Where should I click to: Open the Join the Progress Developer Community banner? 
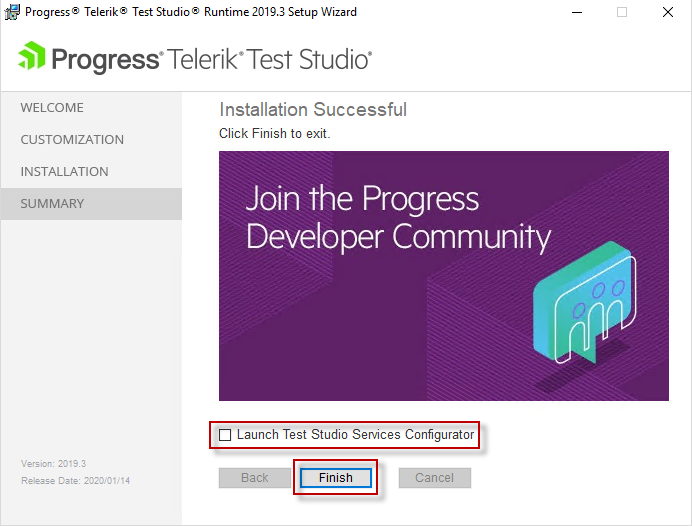pos(444,276)
